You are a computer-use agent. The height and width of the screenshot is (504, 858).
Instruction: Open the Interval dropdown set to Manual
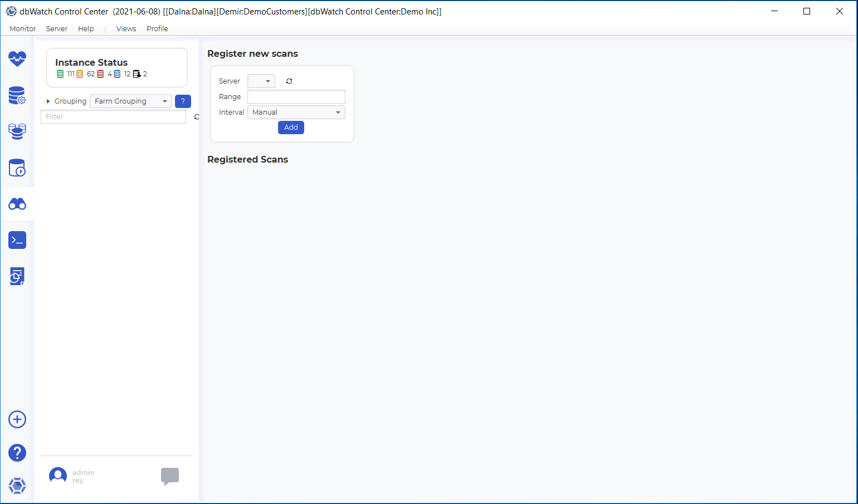296,112
